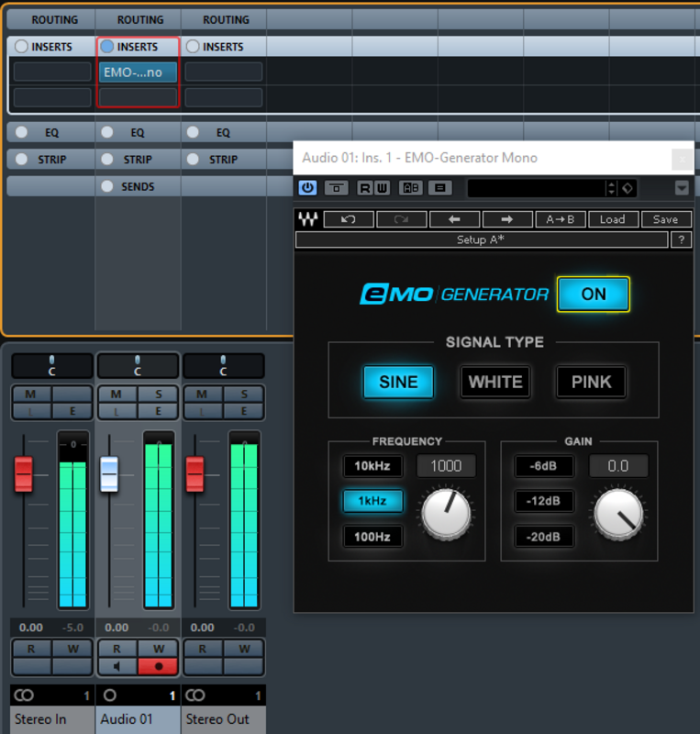Click the gain knob
The image size is (700, 734).
(x=618, y=514)
